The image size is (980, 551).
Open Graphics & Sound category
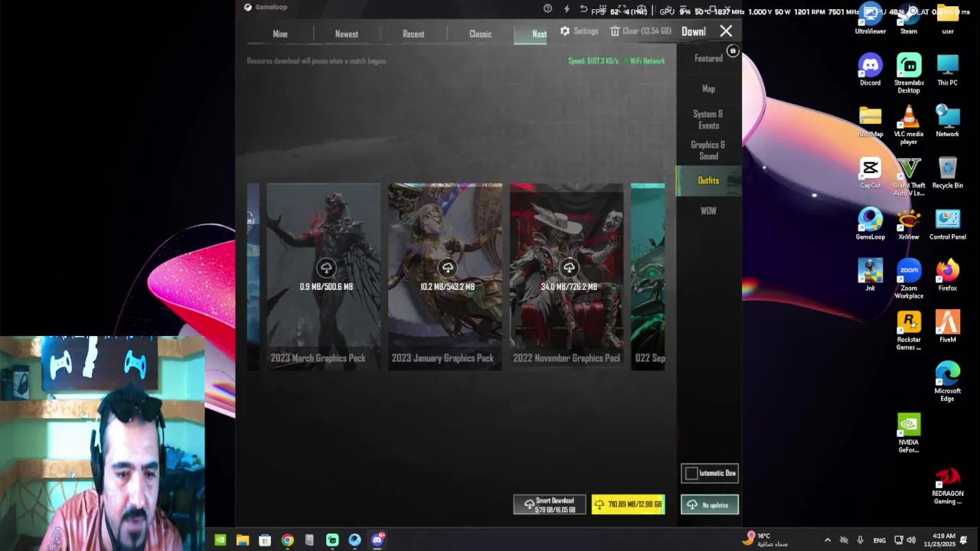(708, 150)
